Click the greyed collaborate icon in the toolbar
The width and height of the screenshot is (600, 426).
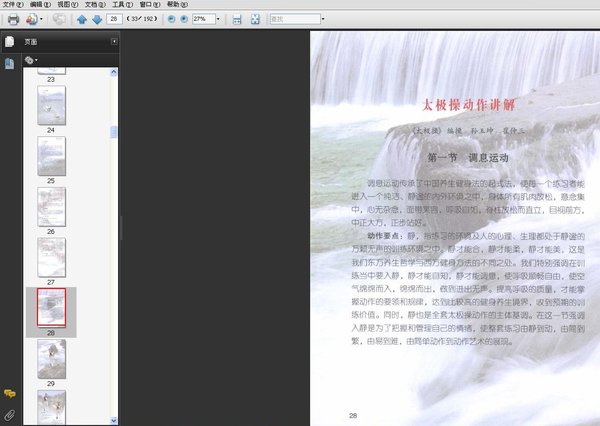pos(59,19)
